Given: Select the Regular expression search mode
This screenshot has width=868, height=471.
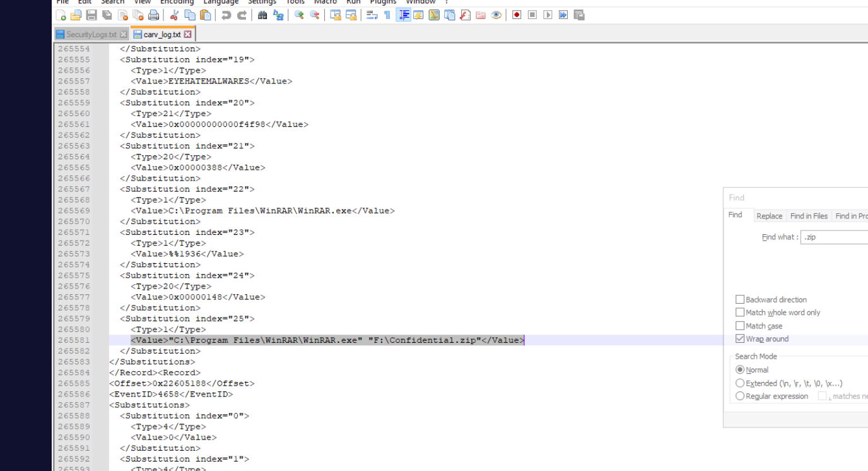Looking at the screenshot, I should pos(740,396).
